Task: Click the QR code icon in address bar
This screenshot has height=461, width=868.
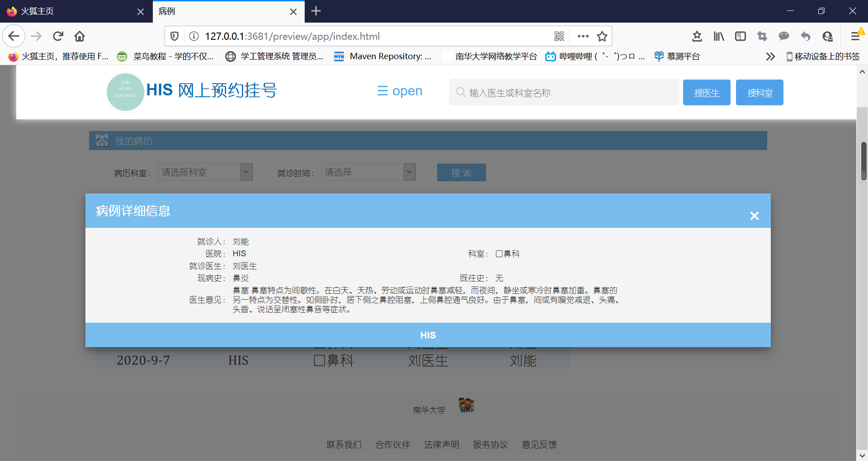Action: tap(560, 36)
